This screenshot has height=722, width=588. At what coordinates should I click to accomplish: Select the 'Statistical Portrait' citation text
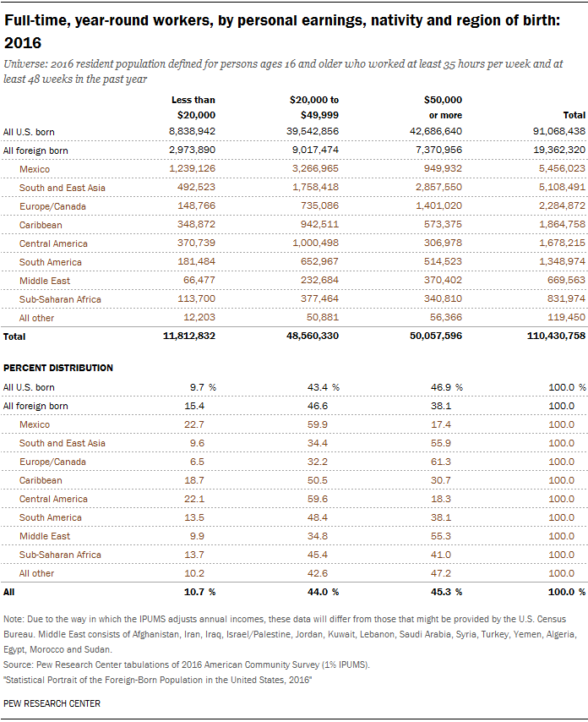pyautogui.click(x=157, y=680)
